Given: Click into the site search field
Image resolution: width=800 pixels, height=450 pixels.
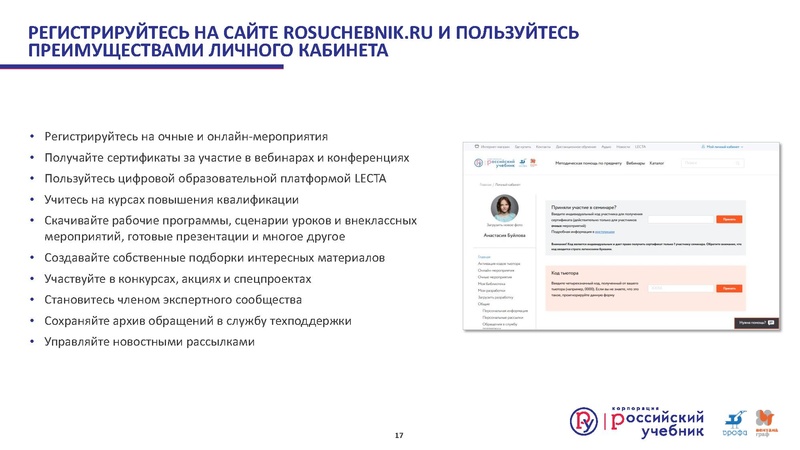Looking at the screenshot, I should click(712, 163).
